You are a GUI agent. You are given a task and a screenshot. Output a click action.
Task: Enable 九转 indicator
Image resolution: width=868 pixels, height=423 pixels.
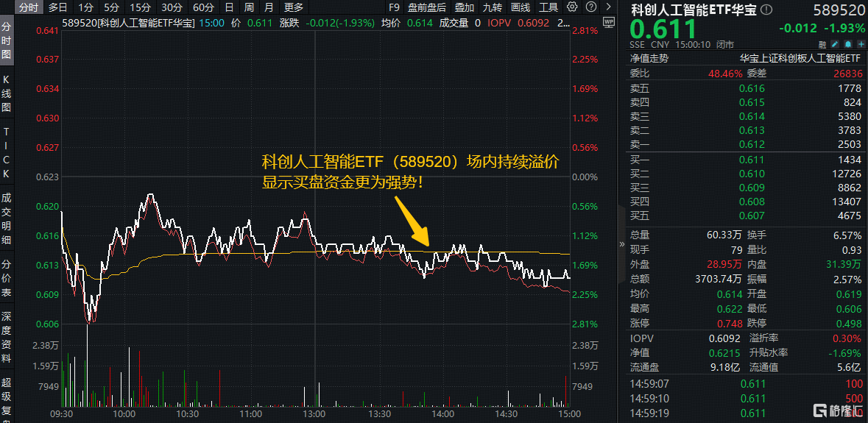[x=493, y=7]
